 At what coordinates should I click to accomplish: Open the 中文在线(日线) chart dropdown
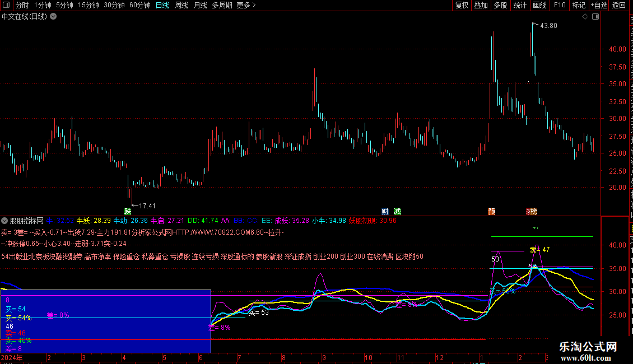(53, 17)
